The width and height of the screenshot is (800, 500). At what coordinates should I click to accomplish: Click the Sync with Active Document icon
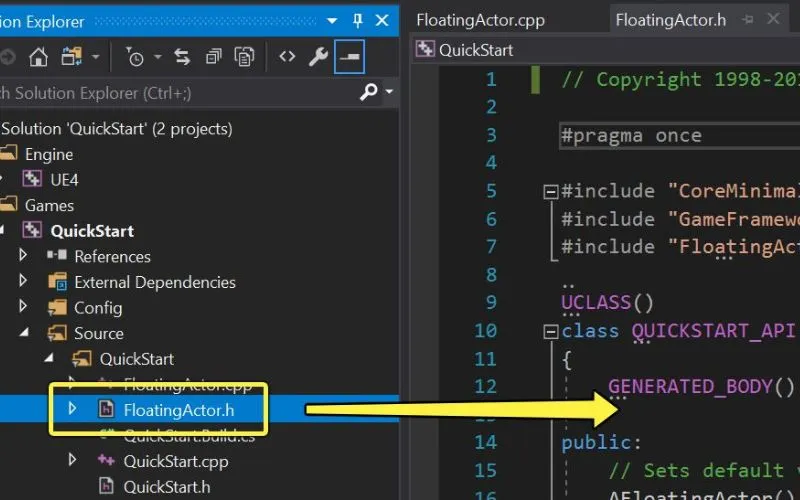tap(182, 57)
